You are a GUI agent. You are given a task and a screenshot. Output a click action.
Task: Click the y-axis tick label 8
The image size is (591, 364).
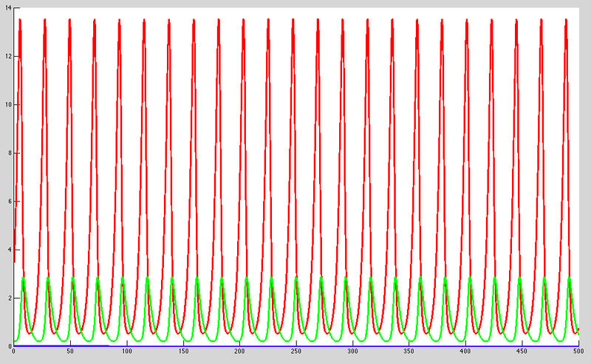(8, 153)
